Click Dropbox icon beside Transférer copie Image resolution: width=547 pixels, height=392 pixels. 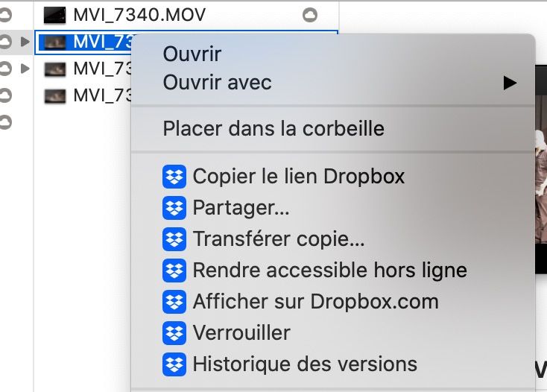[174, 239]
